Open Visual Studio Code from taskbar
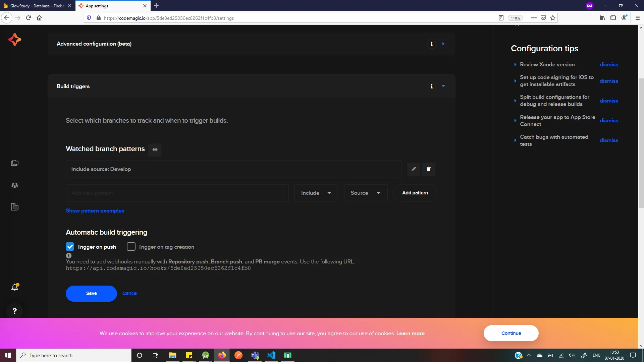This screenshot has height=362, width=644. (271, 355)
